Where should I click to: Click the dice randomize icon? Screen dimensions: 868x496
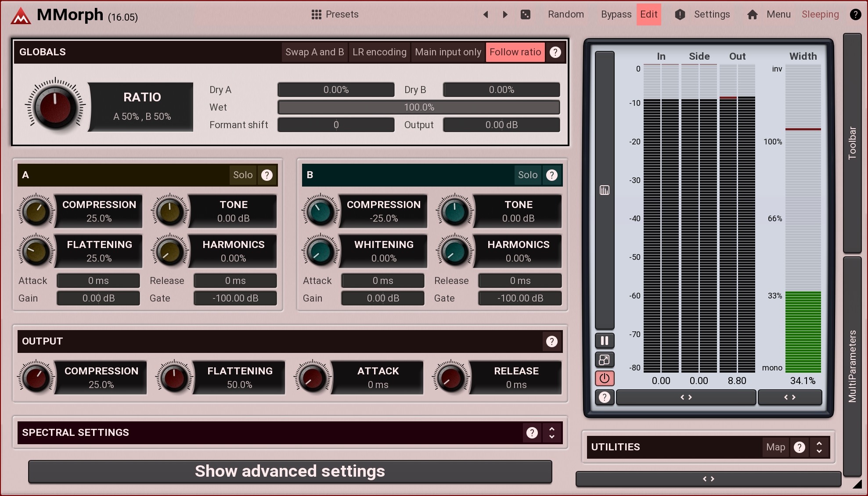pyautogui.click(x=525, y=14)
